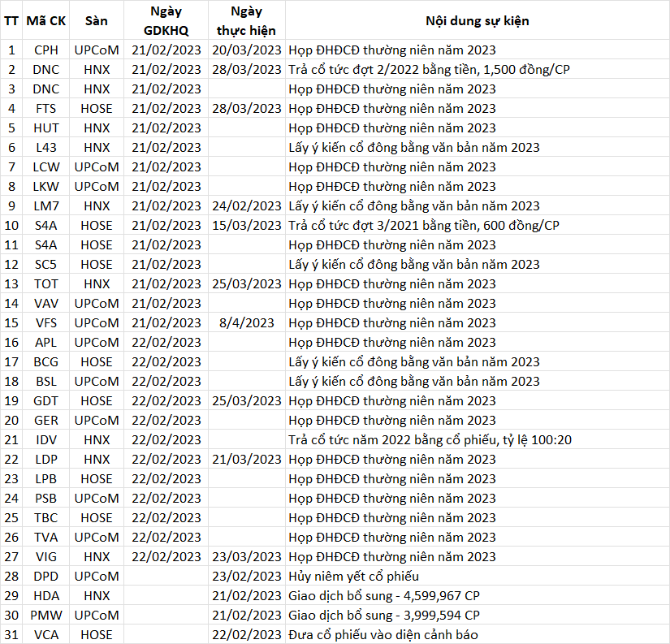Screen dimensions: 670x644
Task: Select the 1,500 đồng/CP dividend cell
Action: [478, 69]
